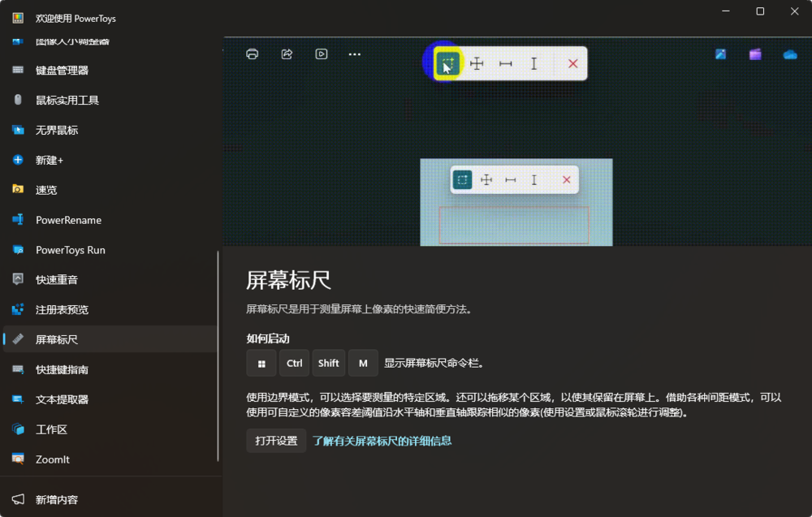
Task: Open the 文本提取器 page
Action: point(79,399)
